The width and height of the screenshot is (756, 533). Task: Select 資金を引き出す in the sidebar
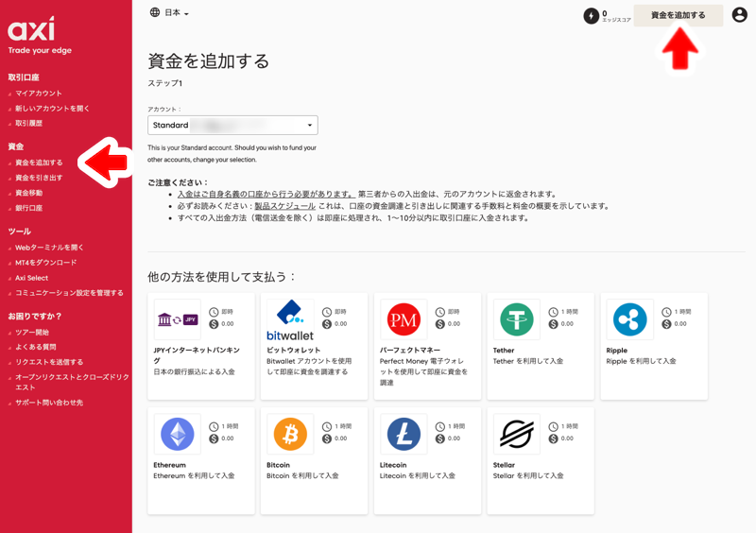39,178
